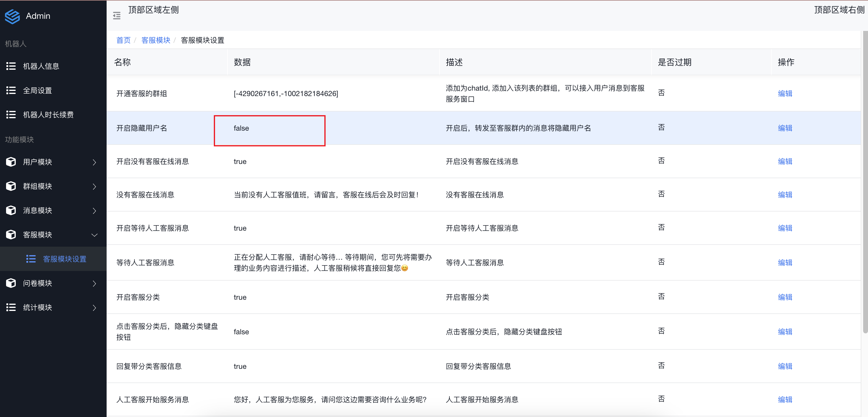The image size is (868, 417).
Task: Collapse the 客服模块 submenu chevron
Action: click(x=94, y=235)
